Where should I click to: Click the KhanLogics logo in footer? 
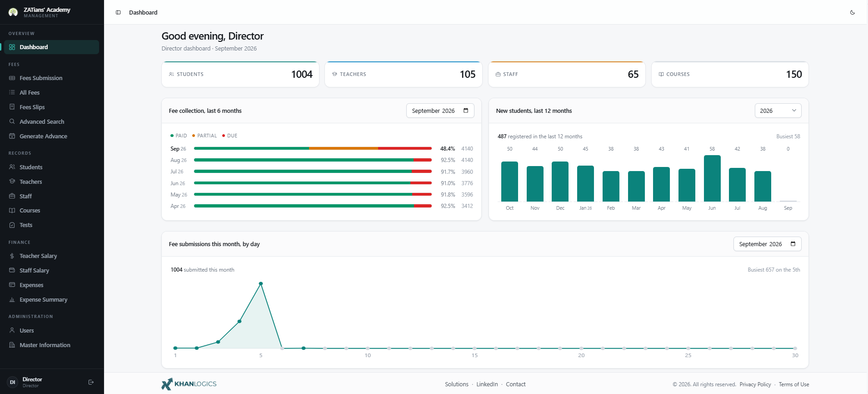coord(189,384)
